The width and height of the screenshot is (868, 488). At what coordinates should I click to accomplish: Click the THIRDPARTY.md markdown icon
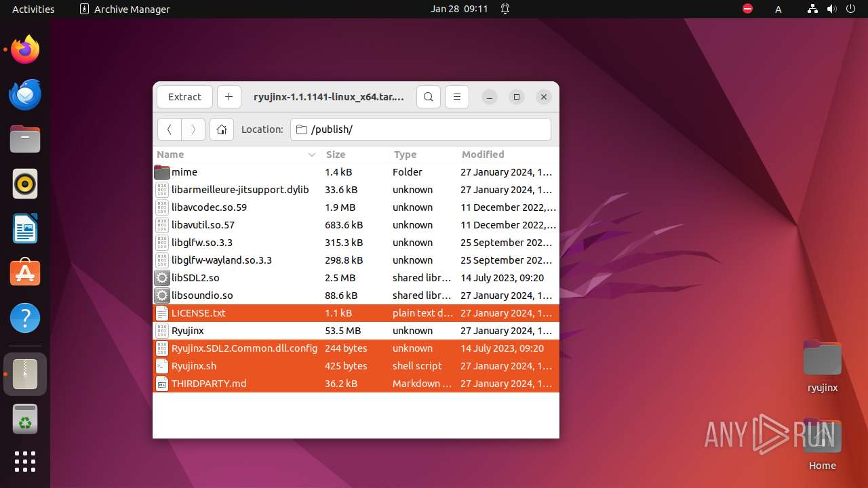(162, 384)
